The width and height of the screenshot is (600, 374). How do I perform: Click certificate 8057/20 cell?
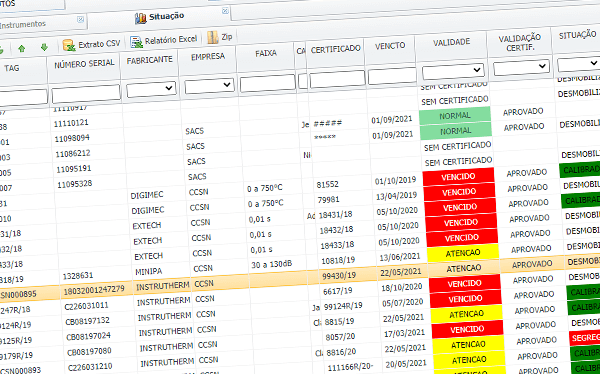[x=340, y=336]
